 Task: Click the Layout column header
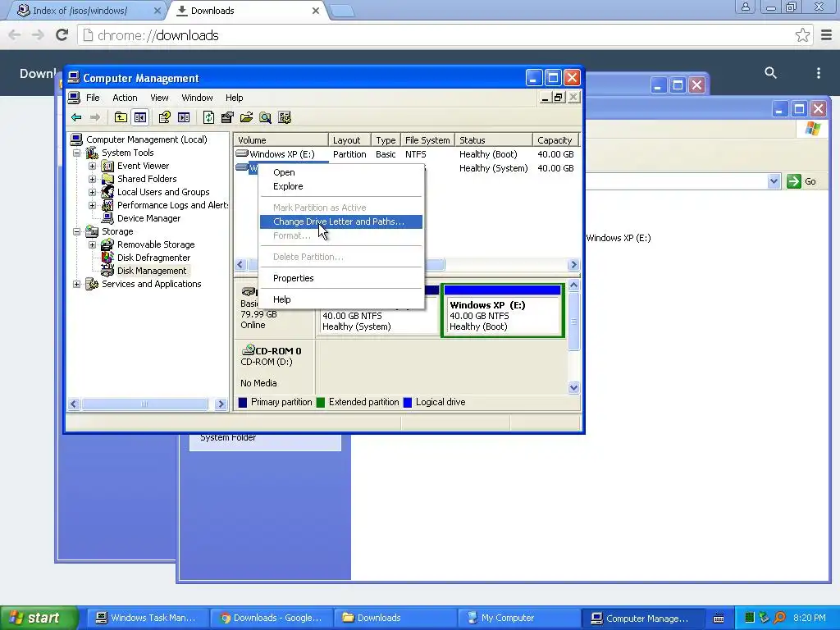[x=349, y=139]
